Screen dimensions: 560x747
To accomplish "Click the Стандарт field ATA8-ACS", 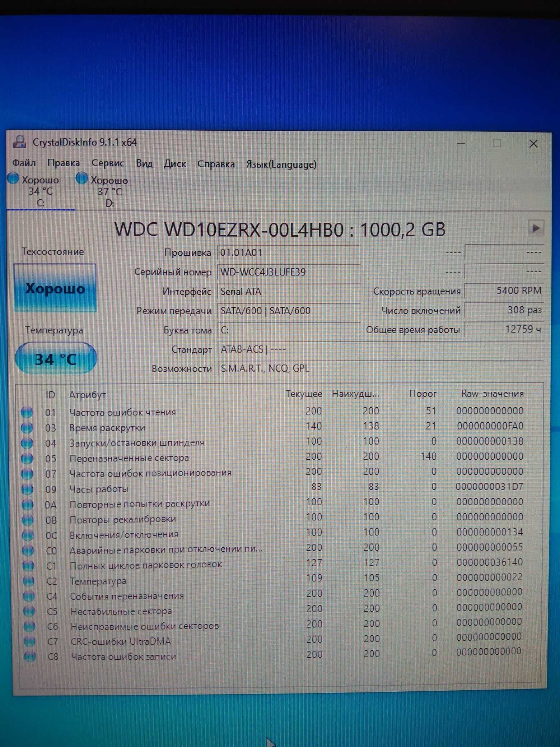I will pyautogui.click(x=381, y=349).
